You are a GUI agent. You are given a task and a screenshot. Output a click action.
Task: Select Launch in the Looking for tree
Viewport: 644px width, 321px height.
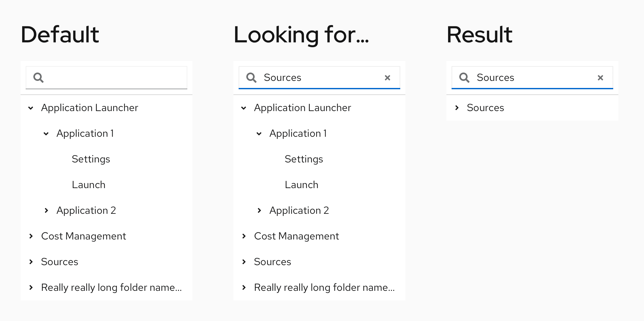pyautogui.click(x=301, y=185)
